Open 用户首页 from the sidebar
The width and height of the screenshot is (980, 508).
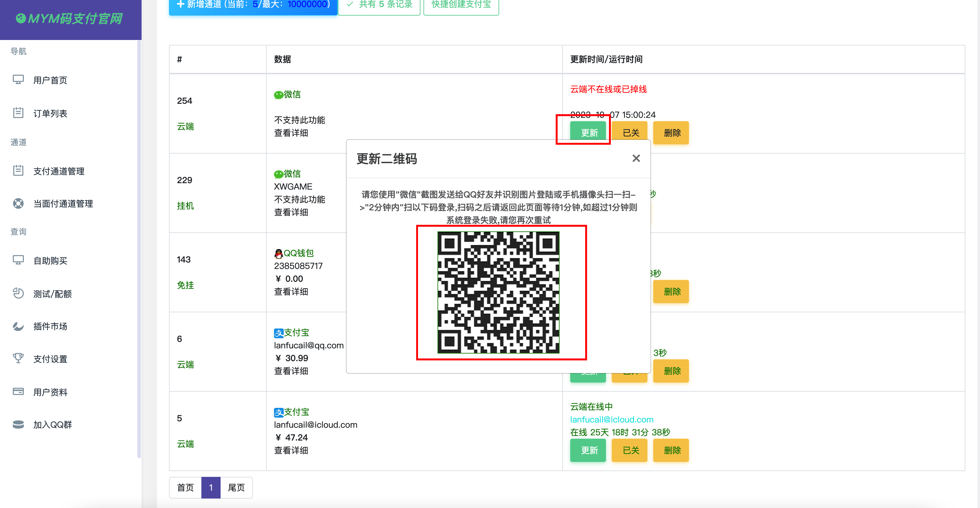(x=50, y=80)
